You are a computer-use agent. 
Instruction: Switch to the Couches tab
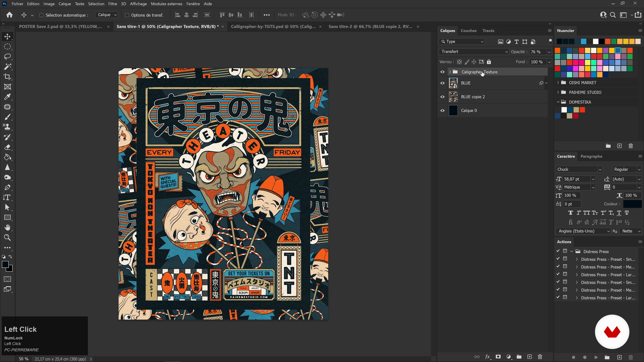point(468,31)
